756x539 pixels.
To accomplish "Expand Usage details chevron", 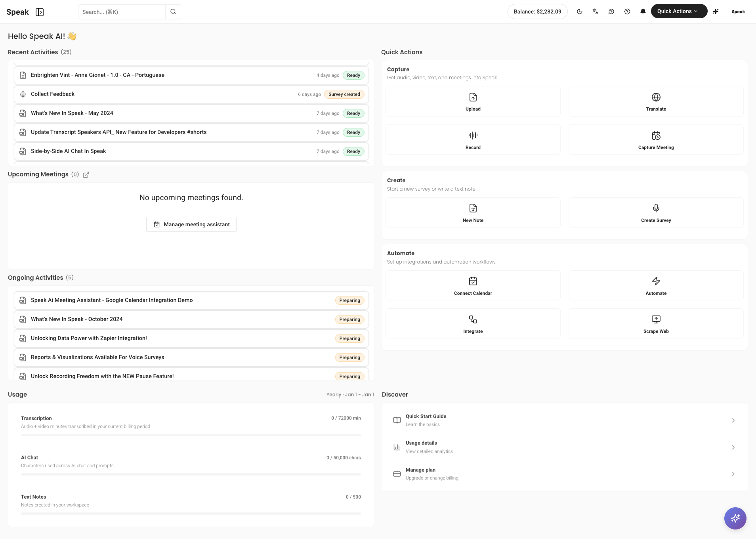I will pyautogui.click(x=733, y=447).
